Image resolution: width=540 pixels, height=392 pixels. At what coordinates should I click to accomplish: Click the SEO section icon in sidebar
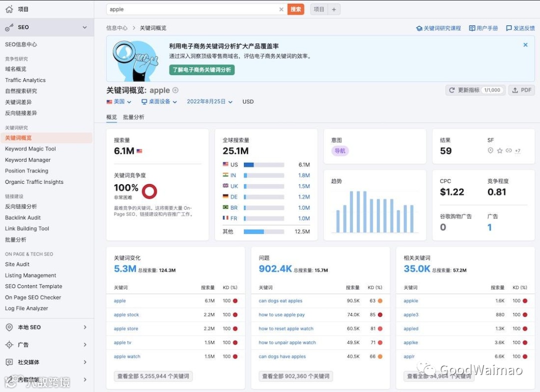9,27
